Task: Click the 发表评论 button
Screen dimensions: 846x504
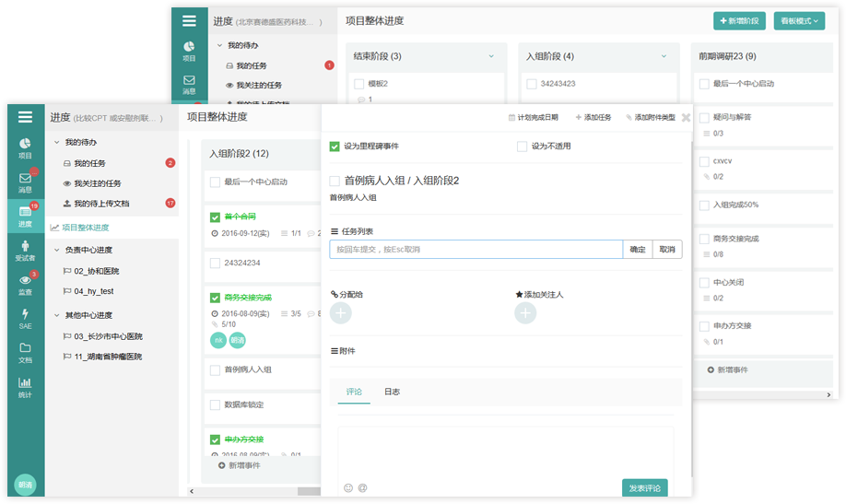Action: coord(644,487)
